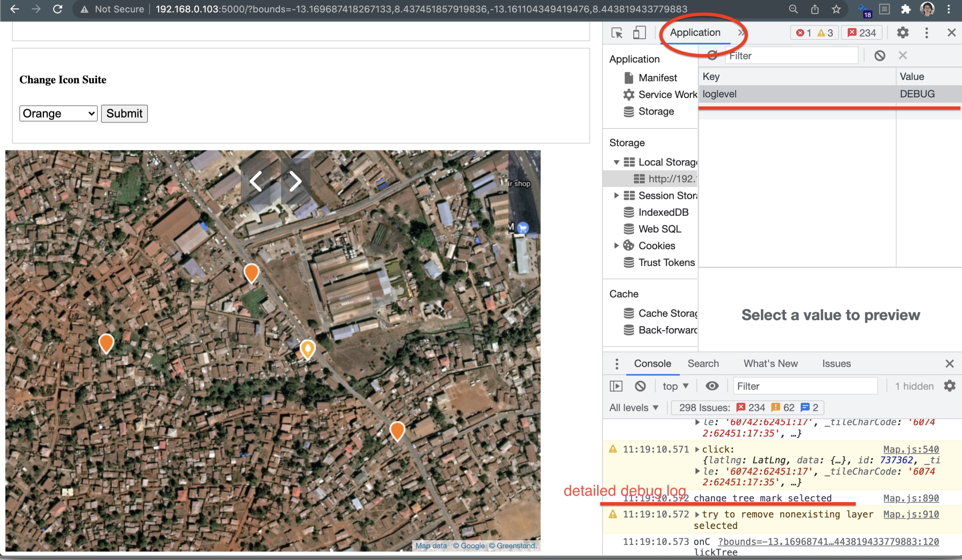Delete selected storage entry with X icon
The height and width of the screenshot is (560, 962).
[x=902, y=56]
